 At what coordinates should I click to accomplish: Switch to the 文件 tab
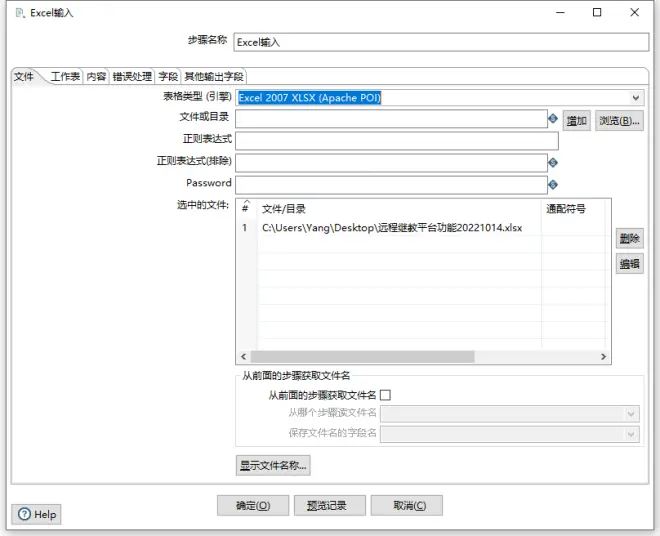(24, 76)
